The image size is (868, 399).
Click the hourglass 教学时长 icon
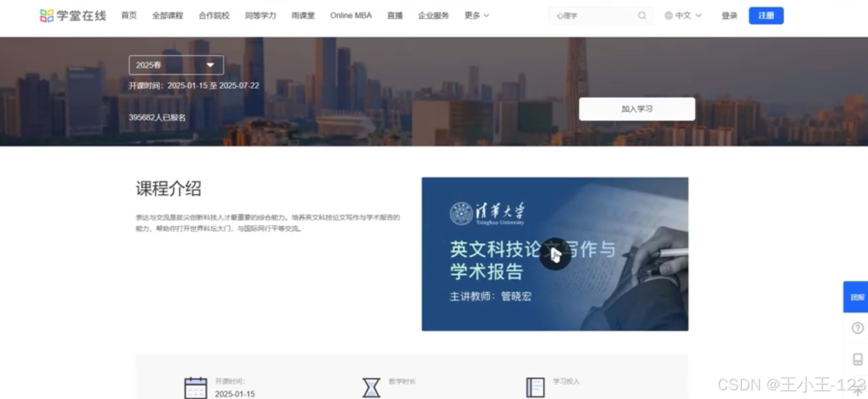(x=371, y=388)
